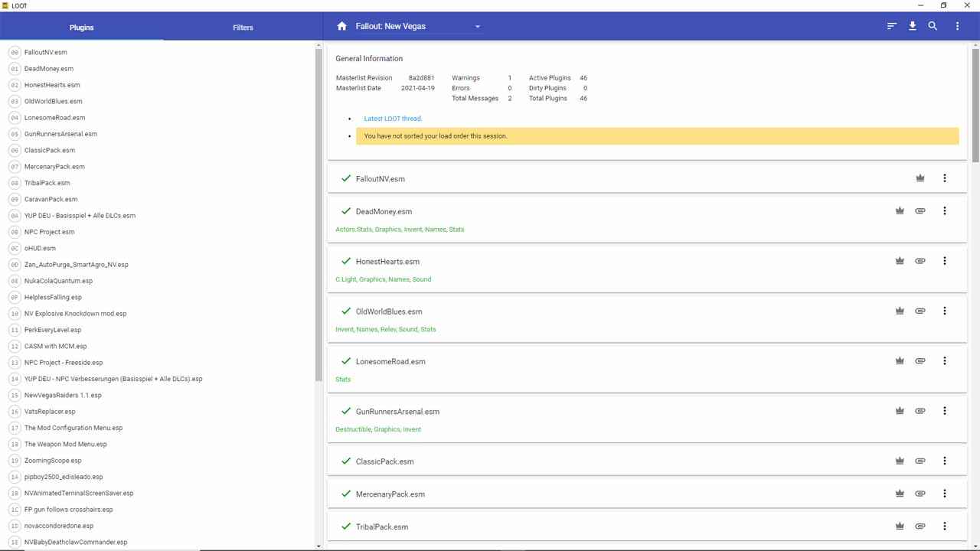Viewport: 980px width, 551px height.
Task: Click the link icon on ClassicPack.esm card
Action: click(920, 461)
